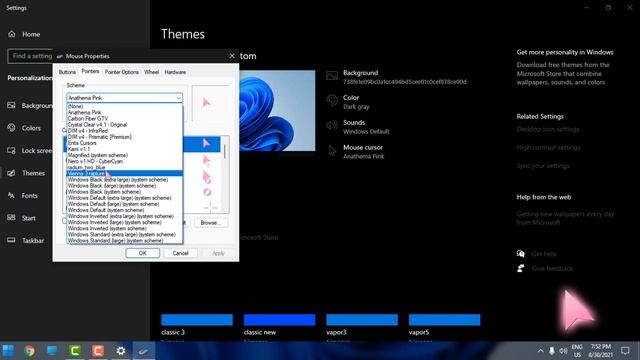
Task: Choose Magnified (system scheme) option
Action: pos(124,155)
